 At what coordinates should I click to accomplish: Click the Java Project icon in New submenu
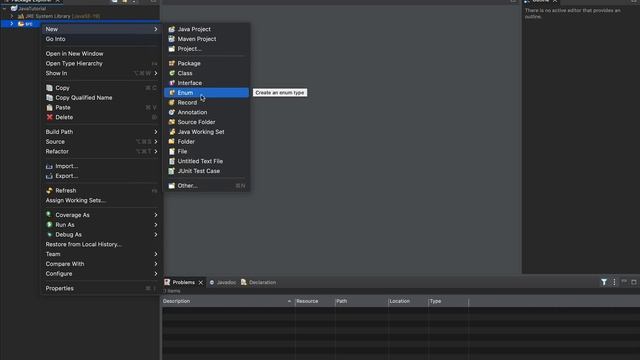[x=172, y=29]
